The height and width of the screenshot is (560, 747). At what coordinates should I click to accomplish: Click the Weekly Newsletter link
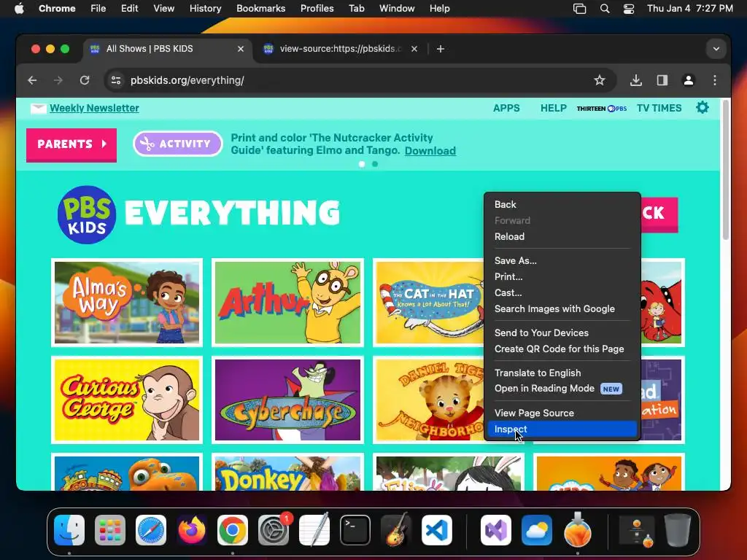coord(94,108)
